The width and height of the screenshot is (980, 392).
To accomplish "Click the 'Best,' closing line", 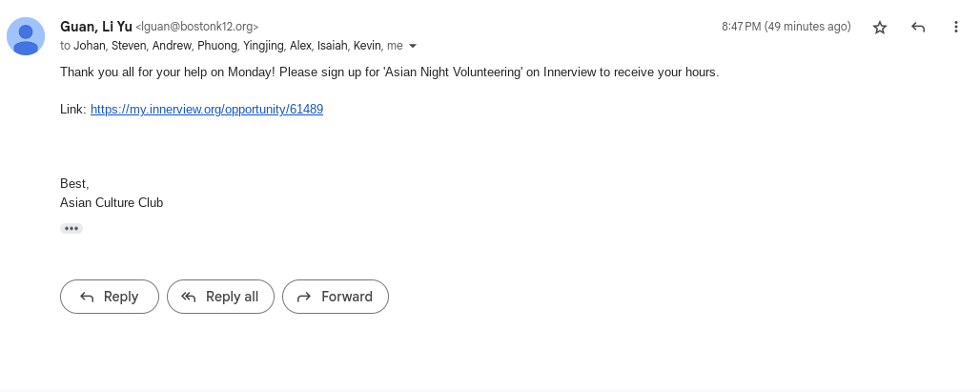I will coord(74,183).
